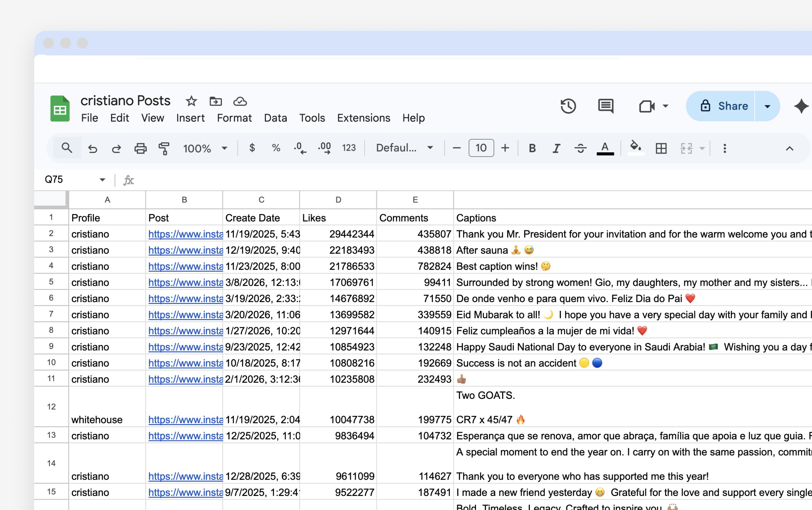
Task: Toggle bold formatting
Action: pos(532,148)
